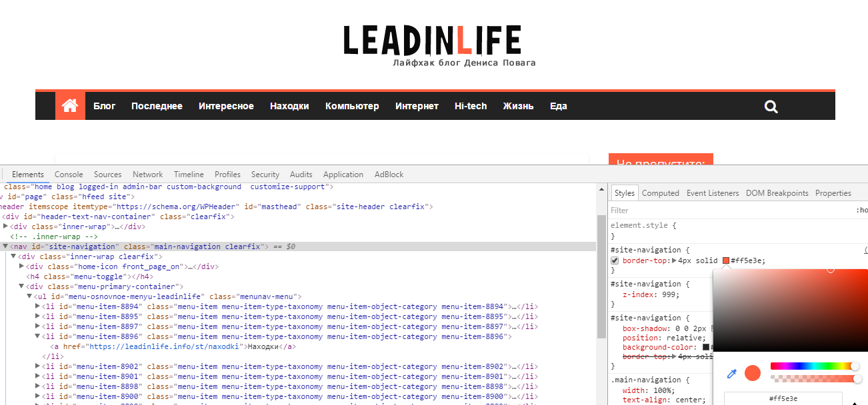Click the orange home icon in the site menu
This screenshot has width=868, height=405.
70,106
